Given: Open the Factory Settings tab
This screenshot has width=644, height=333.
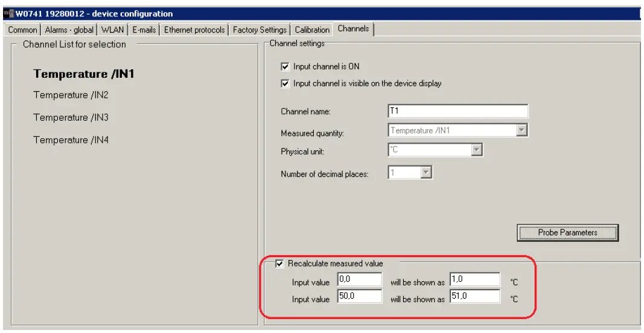Looking at the screenshot, I should point(260,30).
